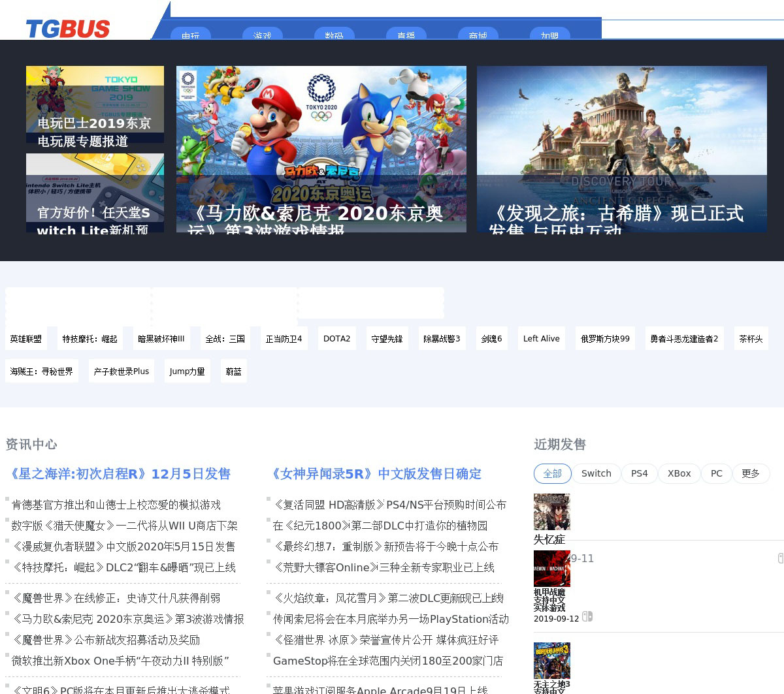Viewport: 784px width, 694px height.
Task: Open the Mario & Sonic Tokyo 2020 banner
Action: tap(321, 149)
